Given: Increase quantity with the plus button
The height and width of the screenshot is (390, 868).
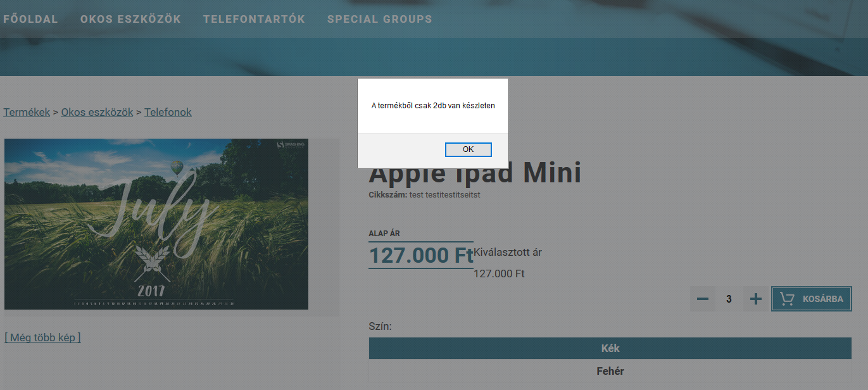Looking at the screenshot, I should (x=755, y=299).
